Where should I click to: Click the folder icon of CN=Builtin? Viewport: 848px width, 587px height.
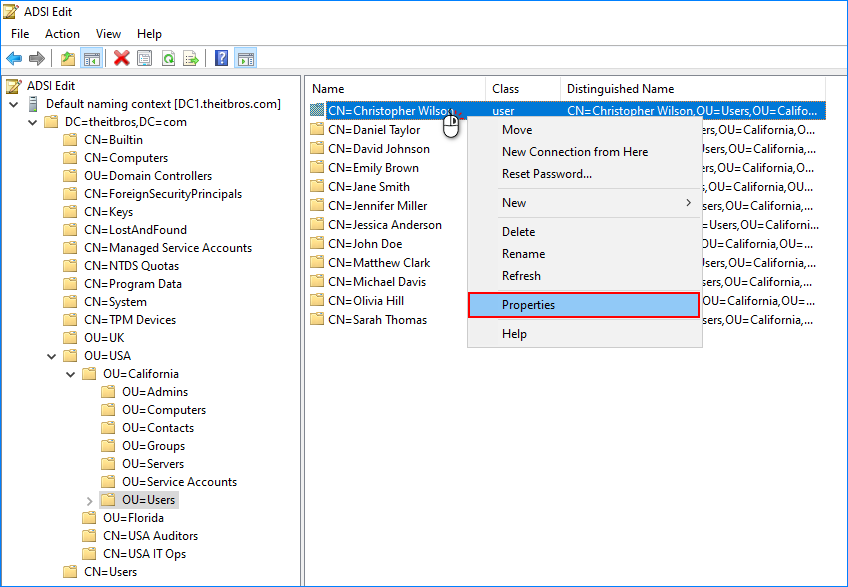(x=70, y=140)
